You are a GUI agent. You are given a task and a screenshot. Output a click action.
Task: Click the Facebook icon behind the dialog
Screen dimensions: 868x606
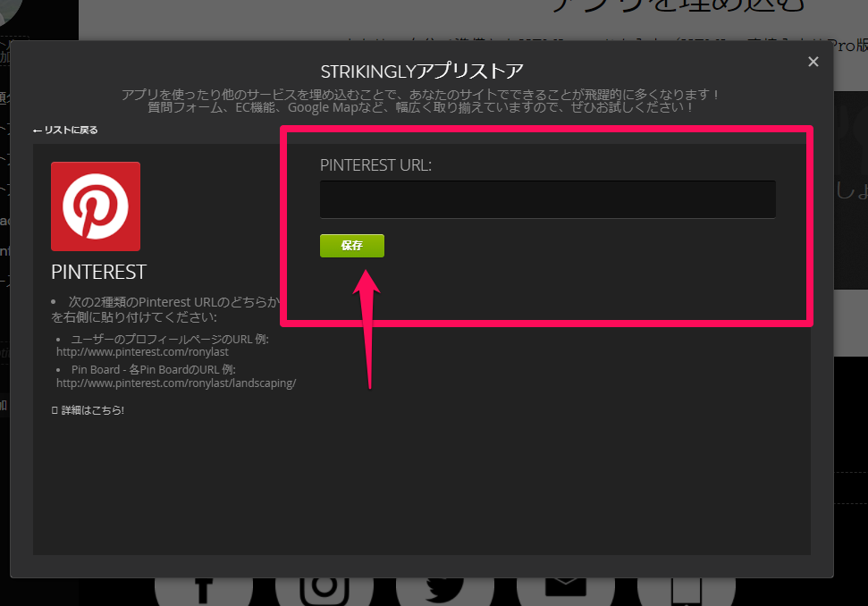(x=204, y=591)
